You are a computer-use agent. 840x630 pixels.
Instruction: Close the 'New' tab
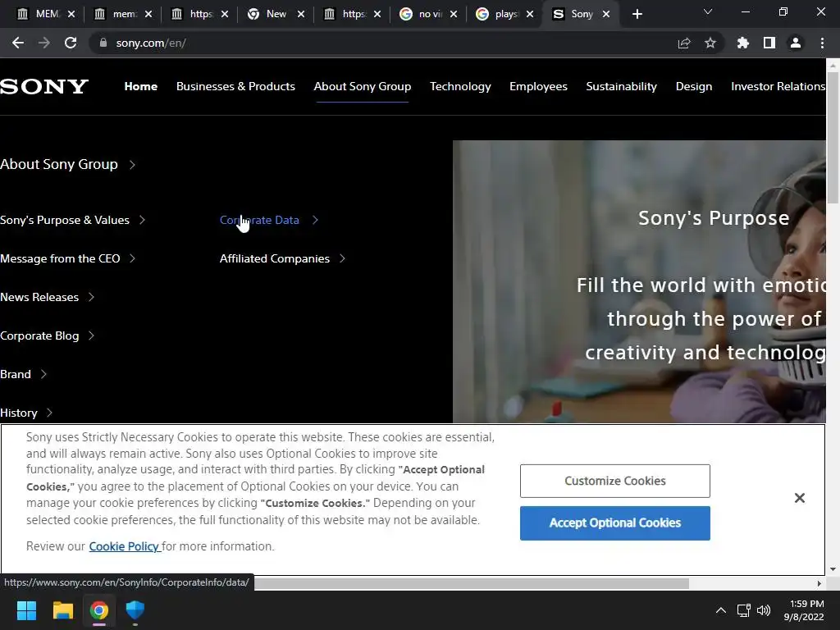[301, 14]
